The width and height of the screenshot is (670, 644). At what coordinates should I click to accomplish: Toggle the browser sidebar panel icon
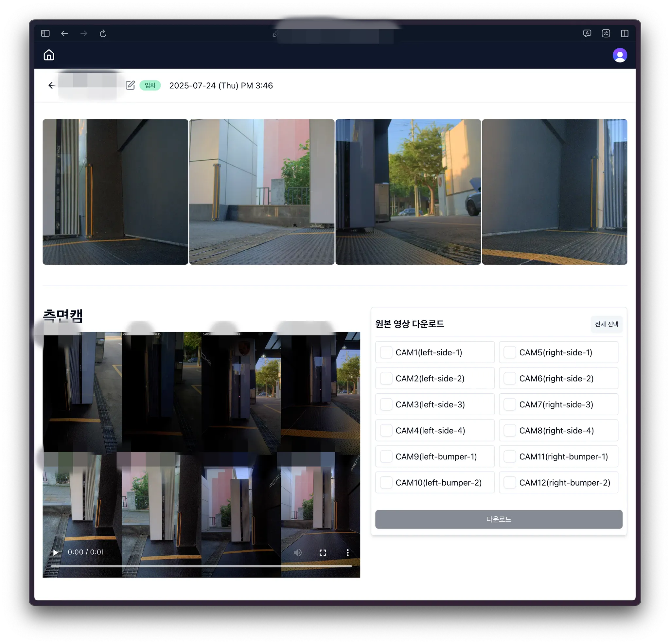point(45,33)
